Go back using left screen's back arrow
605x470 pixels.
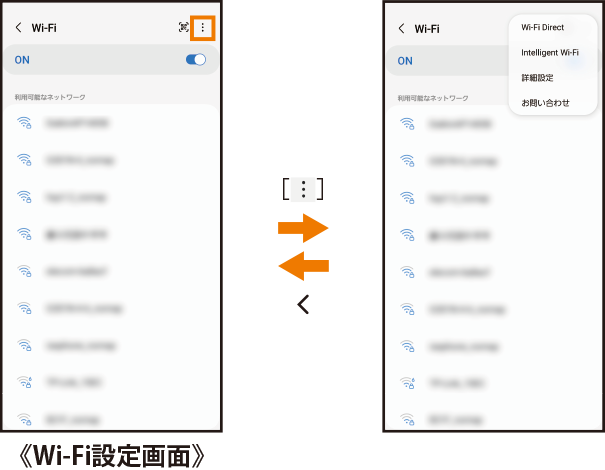[18, 27]
